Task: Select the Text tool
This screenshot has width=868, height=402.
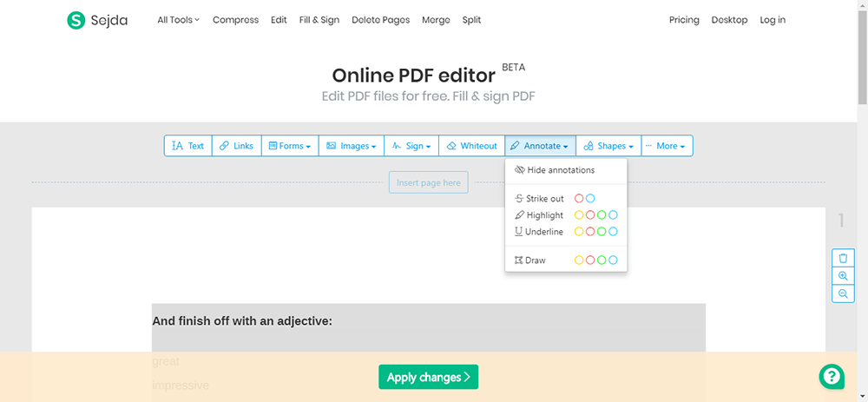Action: (188, 146)
